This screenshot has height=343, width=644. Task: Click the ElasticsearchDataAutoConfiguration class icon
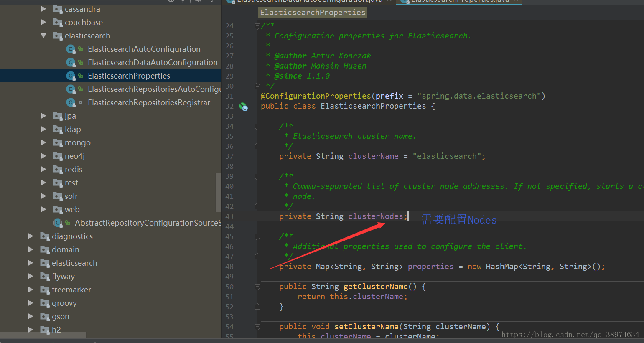(x=71, y=63)
